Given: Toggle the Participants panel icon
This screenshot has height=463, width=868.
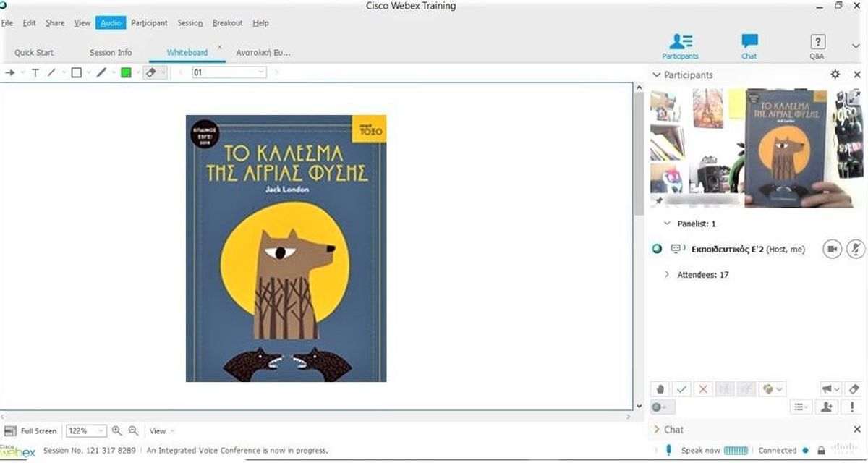Looking at the screenshot, I should pos(681,46).
